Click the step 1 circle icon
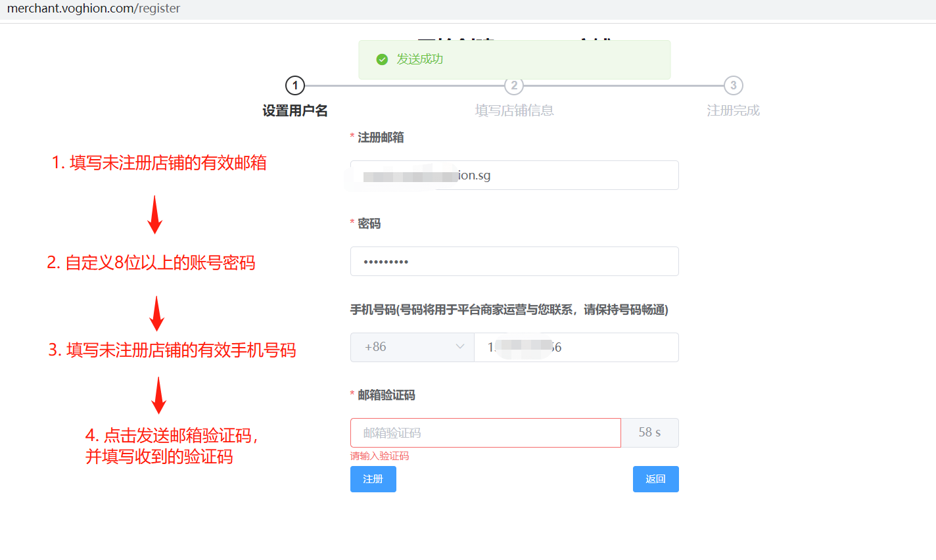The image size is (936, 560). coord(294,85)
